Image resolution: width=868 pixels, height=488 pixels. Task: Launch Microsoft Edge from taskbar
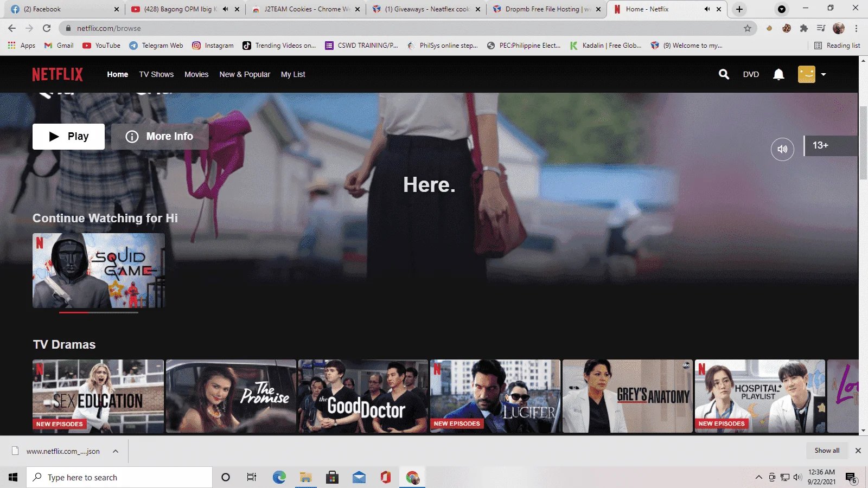click(x=279, y=477)
